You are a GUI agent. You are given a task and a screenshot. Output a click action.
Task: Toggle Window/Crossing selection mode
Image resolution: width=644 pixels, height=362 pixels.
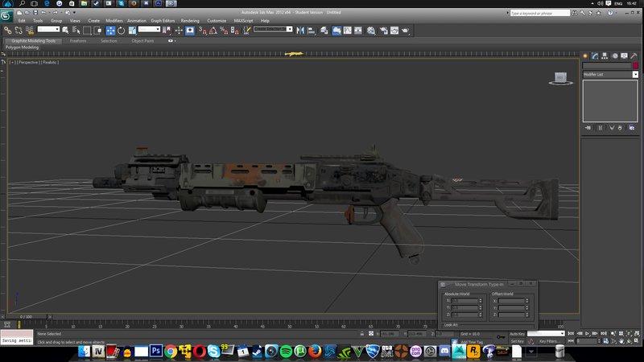(x=97, y=30)
